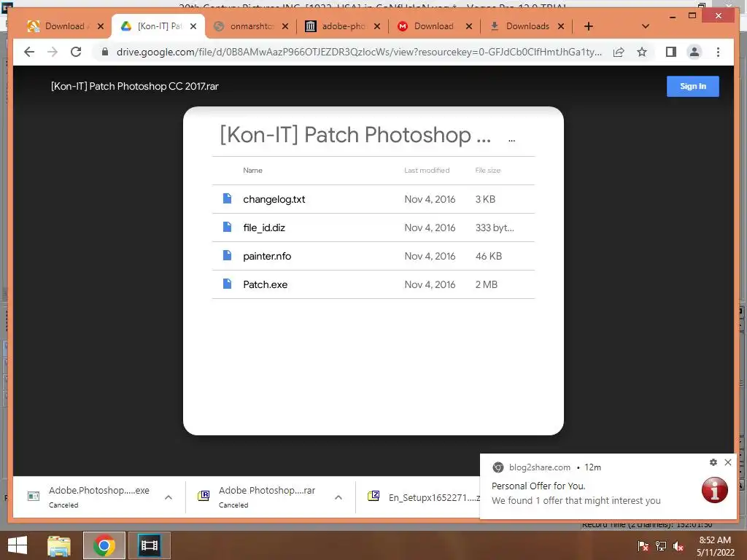747x560 pixels.
Task: Click the file icon next to changelog.txt
Action: click(228, 198)
